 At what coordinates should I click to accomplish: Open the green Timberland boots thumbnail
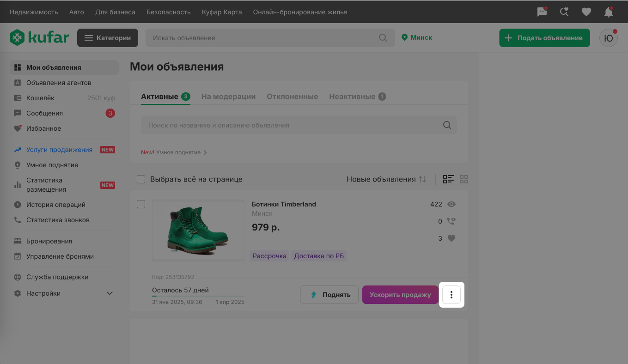tap(198, 231)
